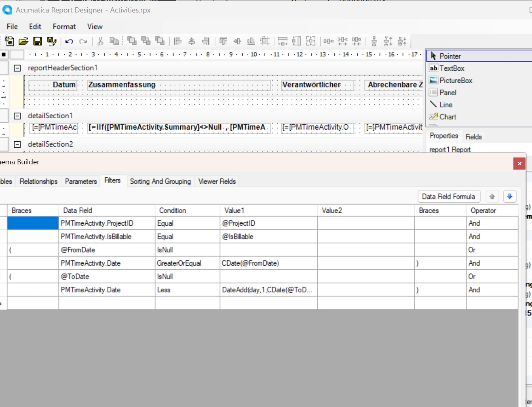The height and width of the screenshot is (407, 532).
Task: Click the Align Rights toolbar icon
Action: click(206, 41)
